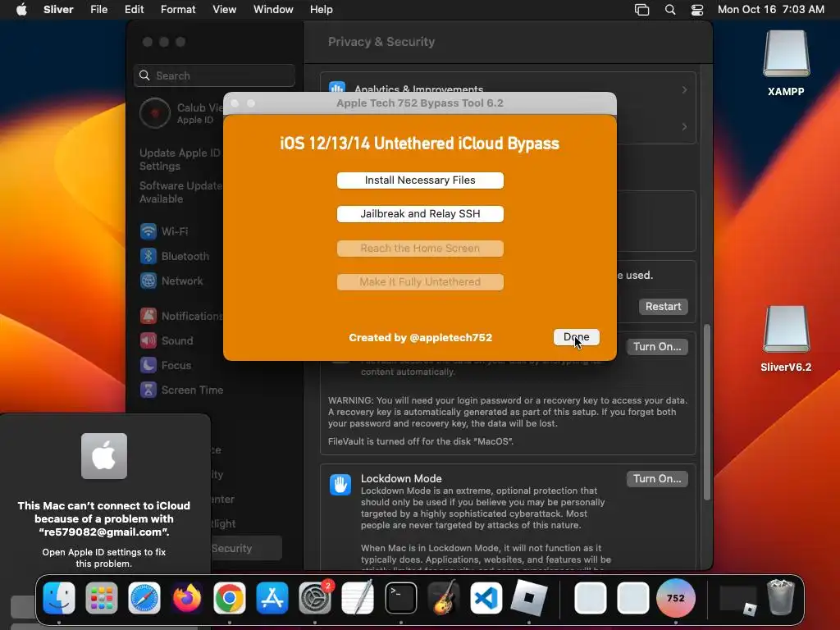Click the Restart button in Settings
This screenshot has height=630, width=840.
click(663, 307)
